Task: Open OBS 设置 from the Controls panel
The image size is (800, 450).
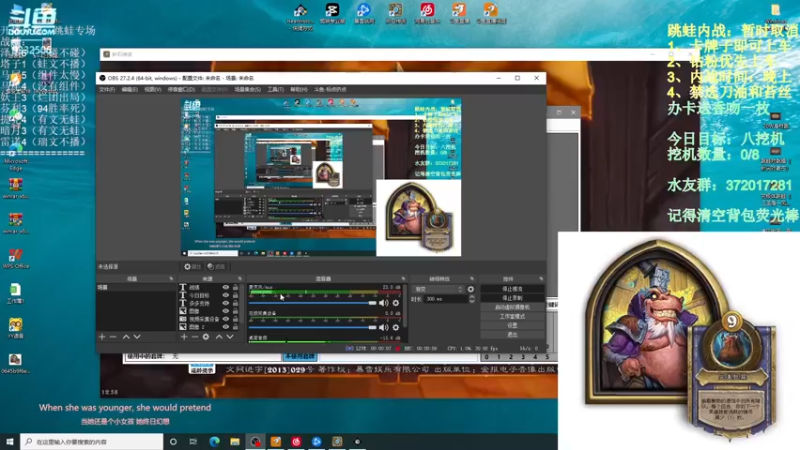Action: pyautogui.click(x=512, y=326)
